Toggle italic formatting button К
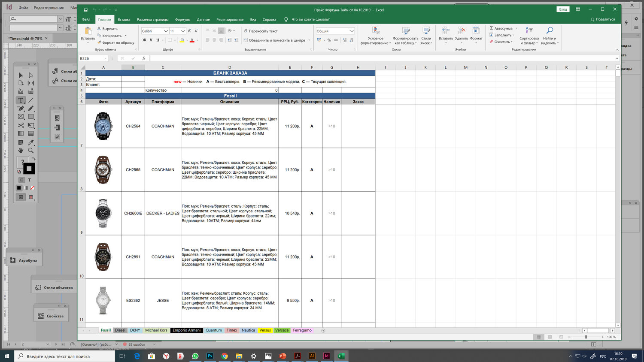Screen dimensions: 644x362 pos(151,40)
